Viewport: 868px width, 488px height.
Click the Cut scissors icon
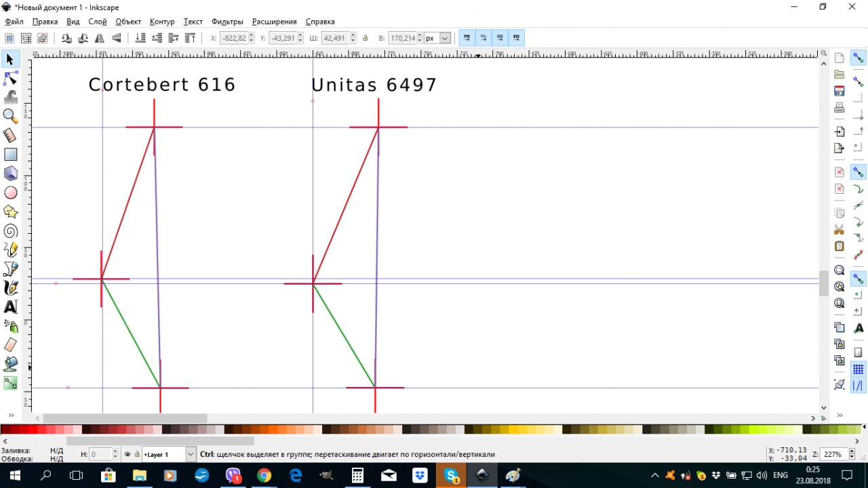point(840,230)
